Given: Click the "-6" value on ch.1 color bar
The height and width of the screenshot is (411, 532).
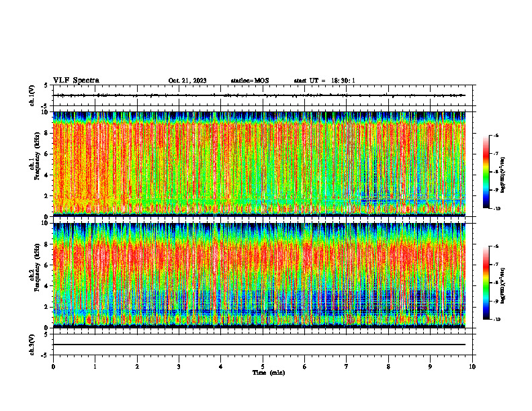Looking at the screenshot, I should [496, 136].
